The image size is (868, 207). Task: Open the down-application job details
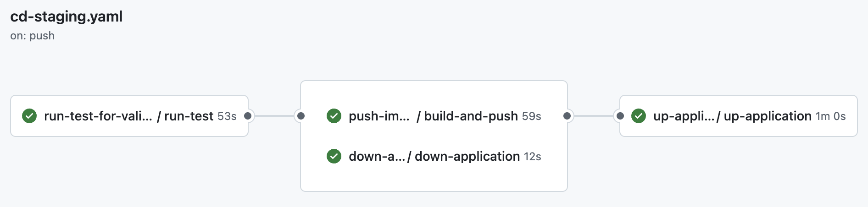467,156
